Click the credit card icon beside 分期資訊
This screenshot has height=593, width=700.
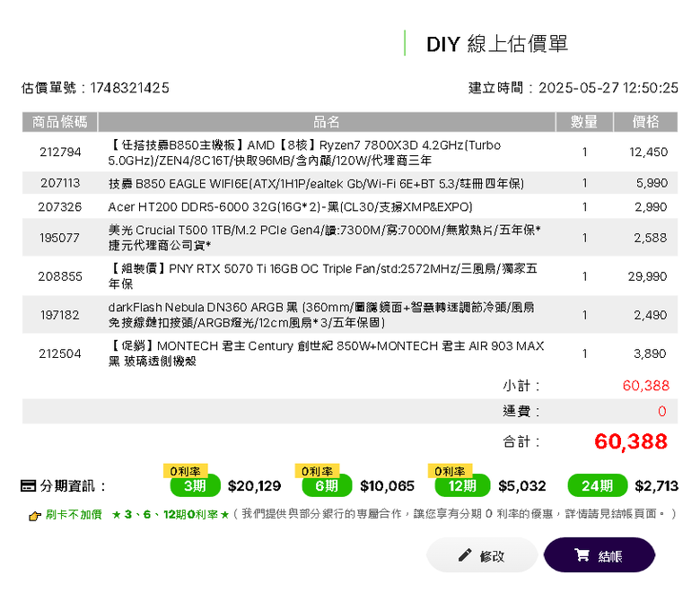click(x=28, y=486)
